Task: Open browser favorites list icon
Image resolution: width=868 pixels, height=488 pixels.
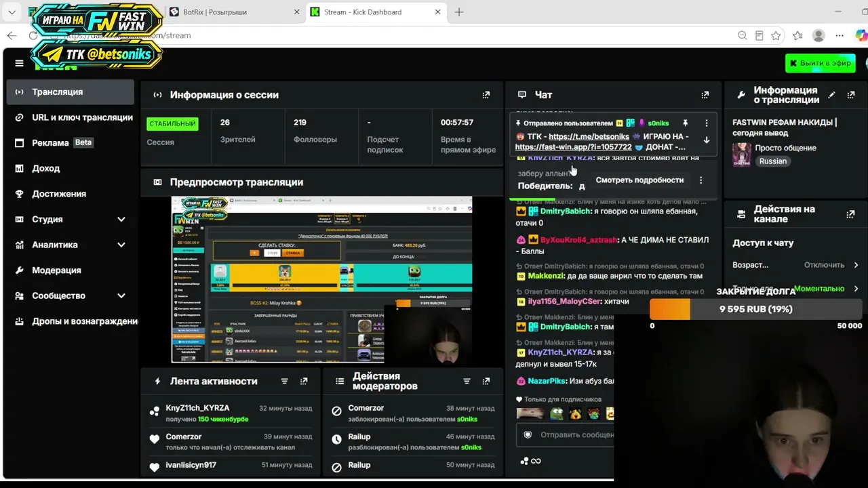Action: (797, 35)
